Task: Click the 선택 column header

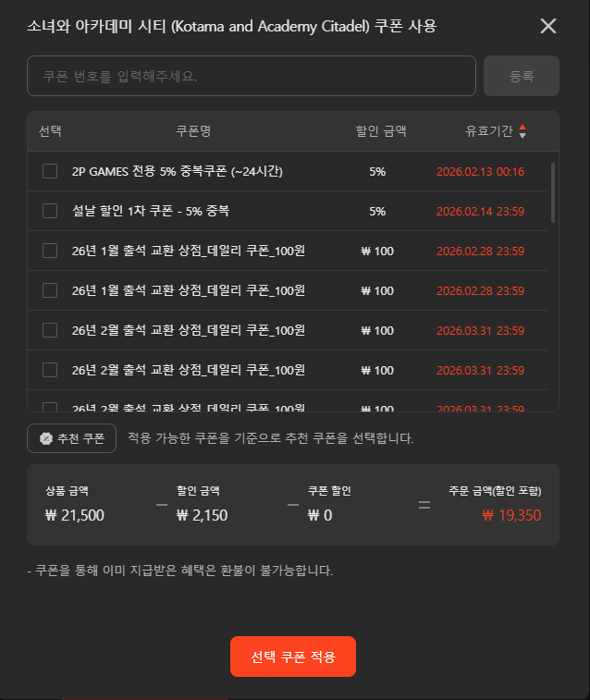Action: [x=50, y=131]
